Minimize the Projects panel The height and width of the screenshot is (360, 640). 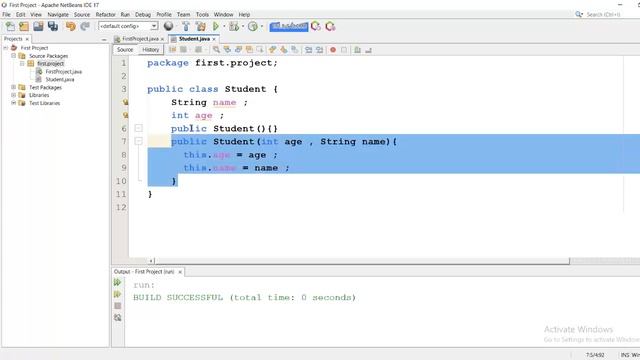104,39
